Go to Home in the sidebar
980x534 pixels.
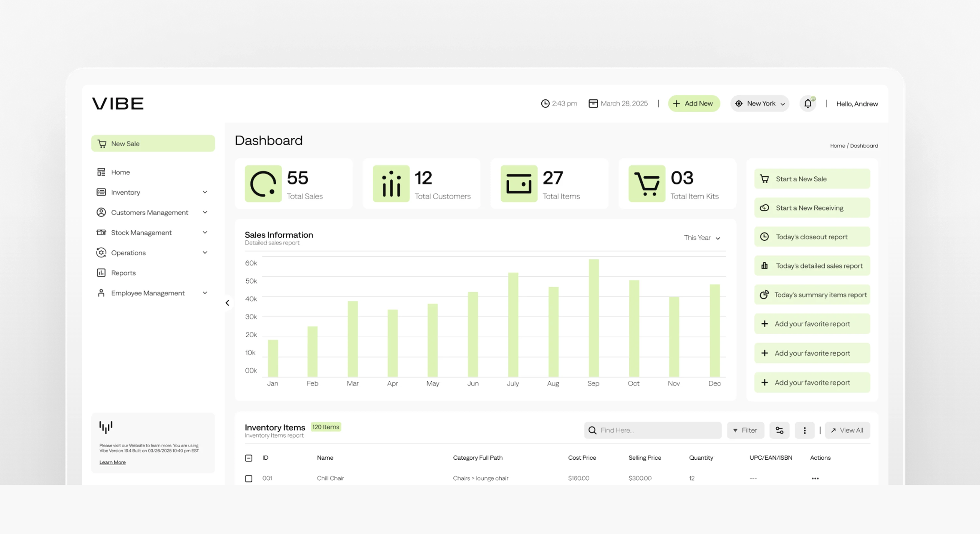(120, 172)
